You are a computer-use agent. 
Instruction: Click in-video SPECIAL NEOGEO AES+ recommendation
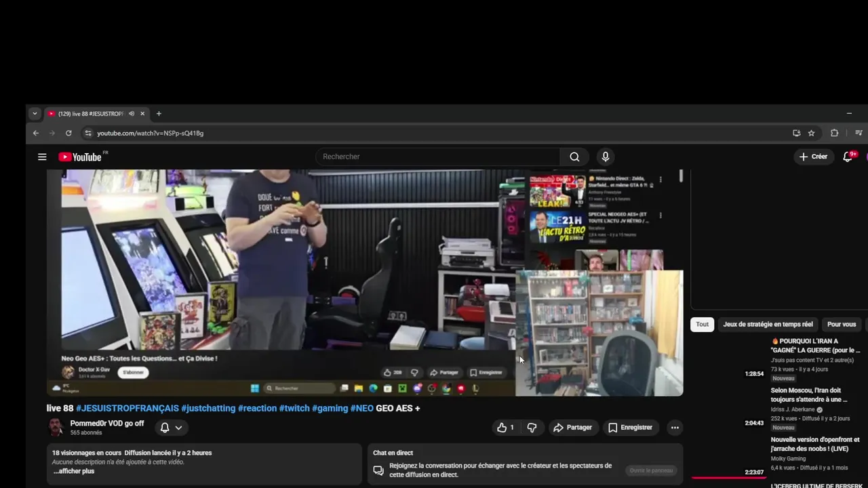click(593, 228)
